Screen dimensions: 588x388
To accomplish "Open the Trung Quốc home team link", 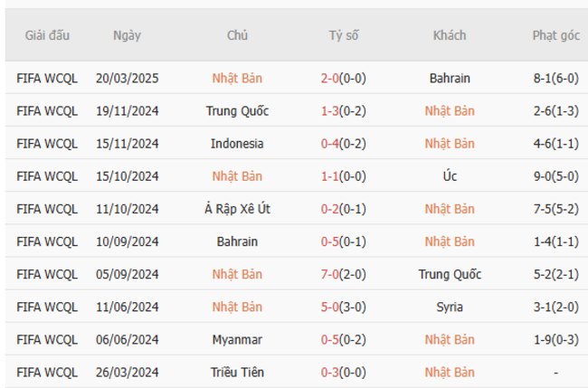I will (237, 111).
